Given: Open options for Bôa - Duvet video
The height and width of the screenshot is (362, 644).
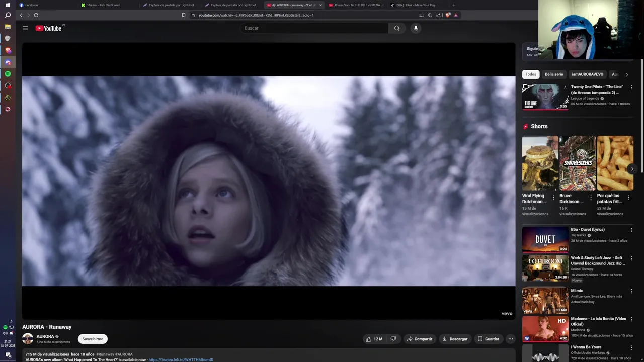Looking at the screenshot, I should pyautogui.click(x=631, y=230).
